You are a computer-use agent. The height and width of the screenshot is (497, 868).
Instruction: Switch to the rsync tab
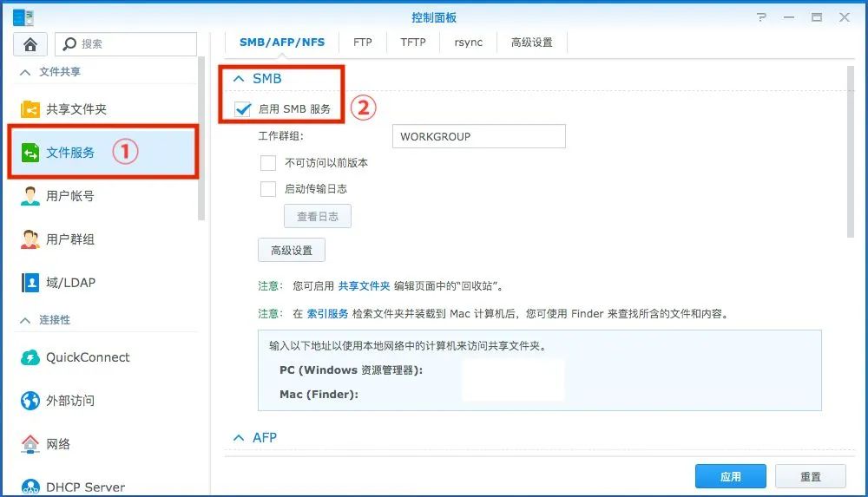pos(469,42)
